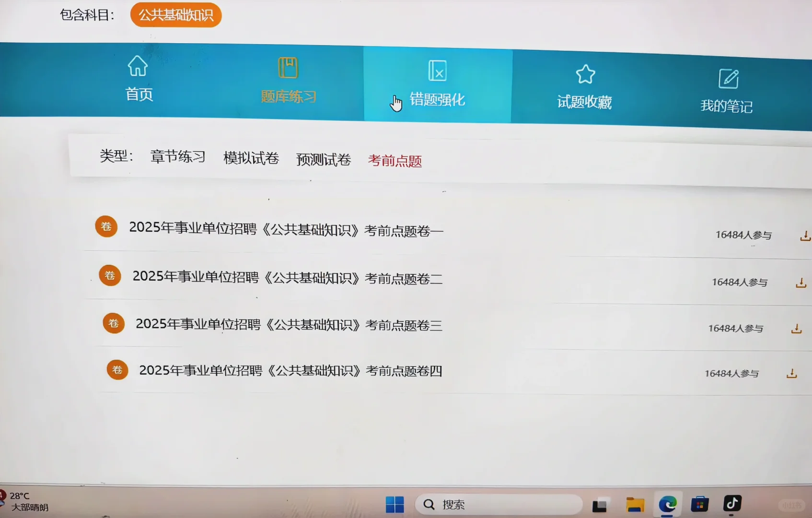Screen dimensions: 812x518
Task: Click the 公共基础知识 subject button
Action: [175, 15]
